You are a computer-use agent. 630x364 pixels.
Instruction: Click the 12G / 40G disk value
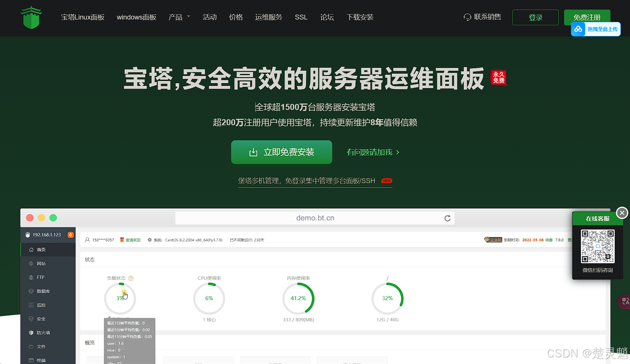387,320
